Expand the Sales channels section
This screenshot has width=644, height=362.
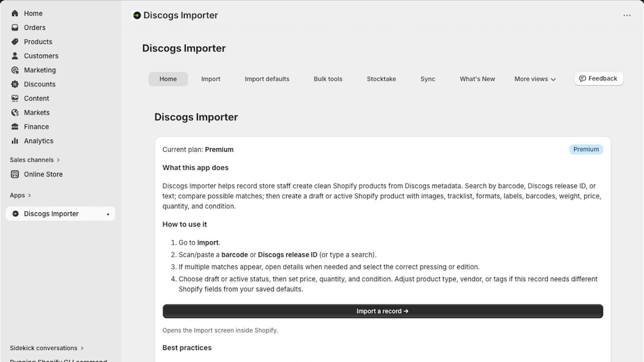tap(35, 160)
